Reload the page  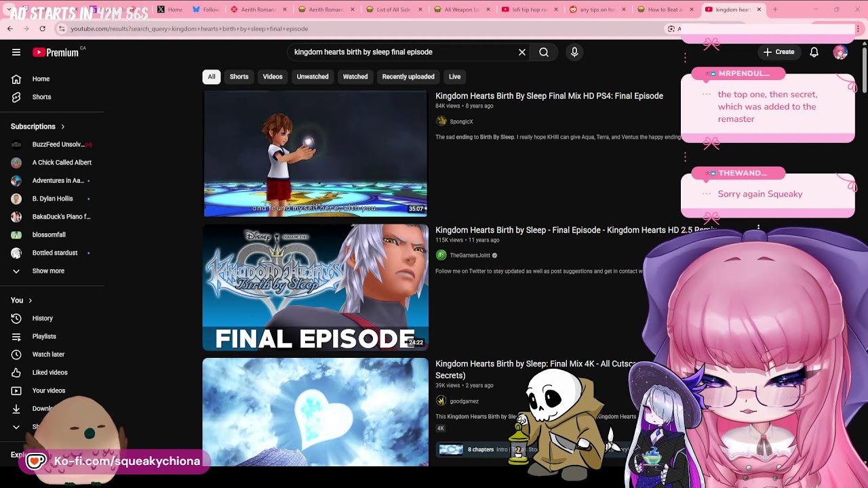(42, 28)
